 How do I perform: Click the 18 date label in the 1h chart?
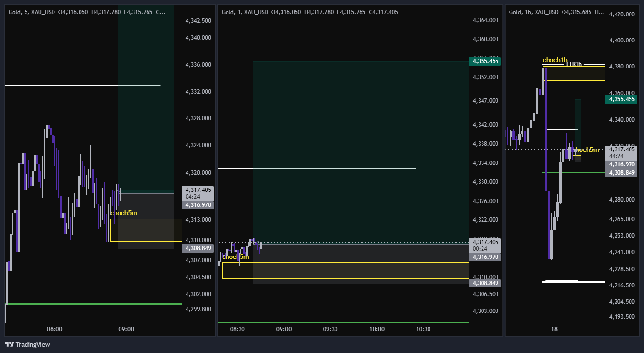(x=554, y=329)
